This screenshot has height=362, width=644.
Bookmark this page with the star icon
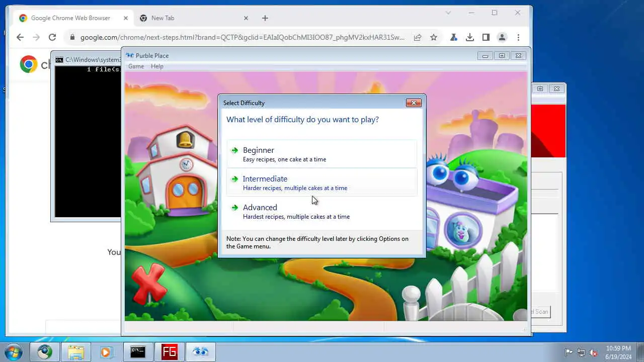(x=434, y=37)
